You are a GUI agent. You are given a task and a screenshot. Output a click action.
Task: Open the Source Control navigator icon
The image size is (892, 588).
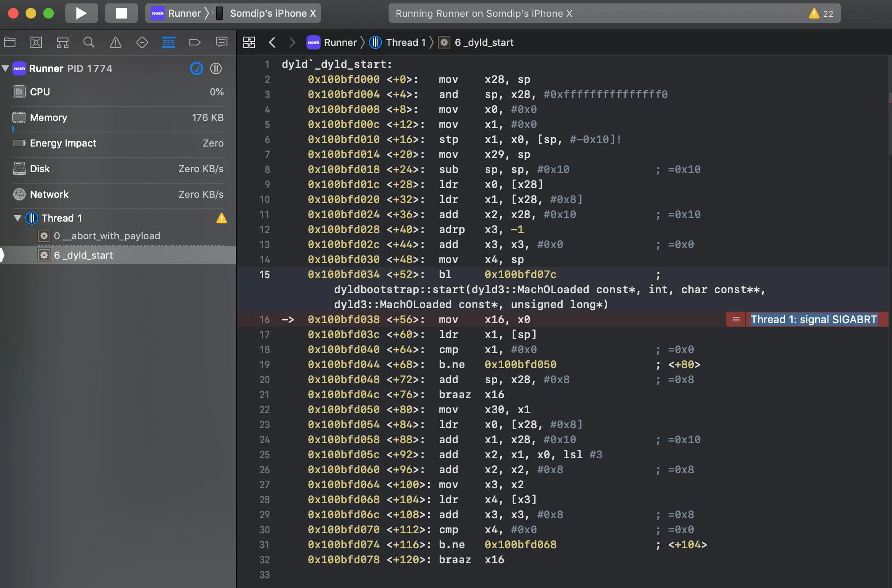click(36, 42)
